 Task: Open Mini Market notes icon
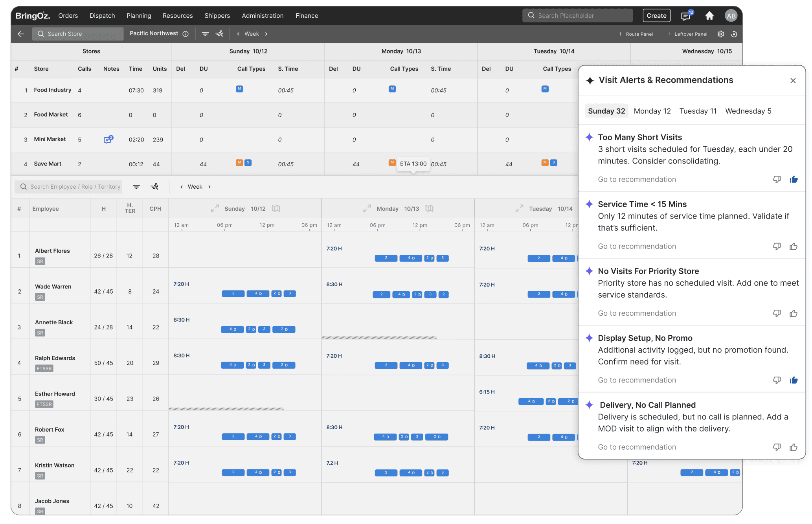(x=108, y=140)
